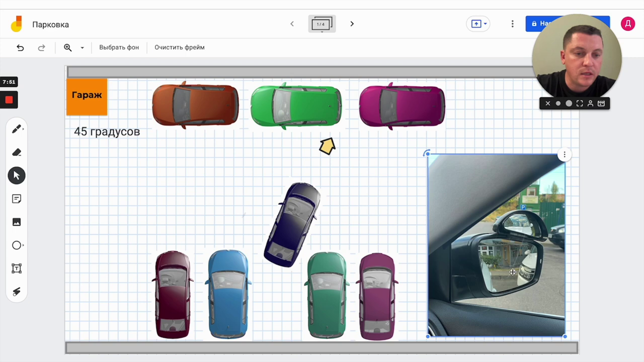Select the Pen drawing tool
644x362 pixels.
point(17,129)
